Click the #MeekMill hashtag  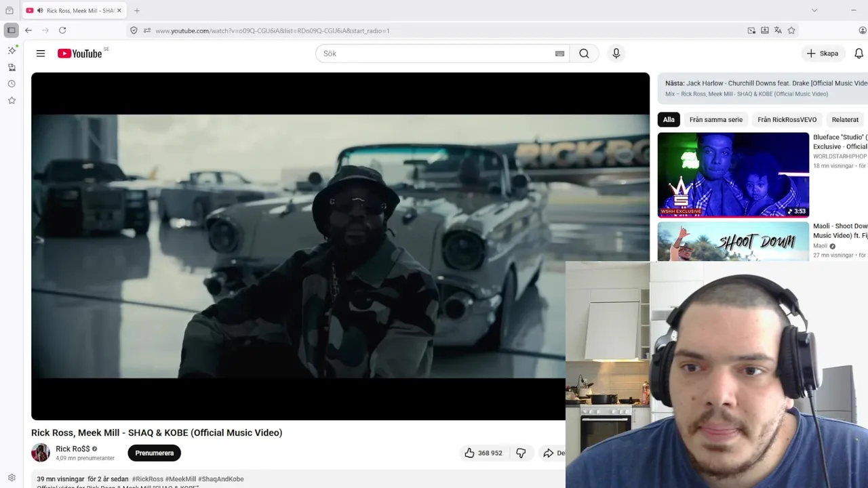click(x=180, y=479)
